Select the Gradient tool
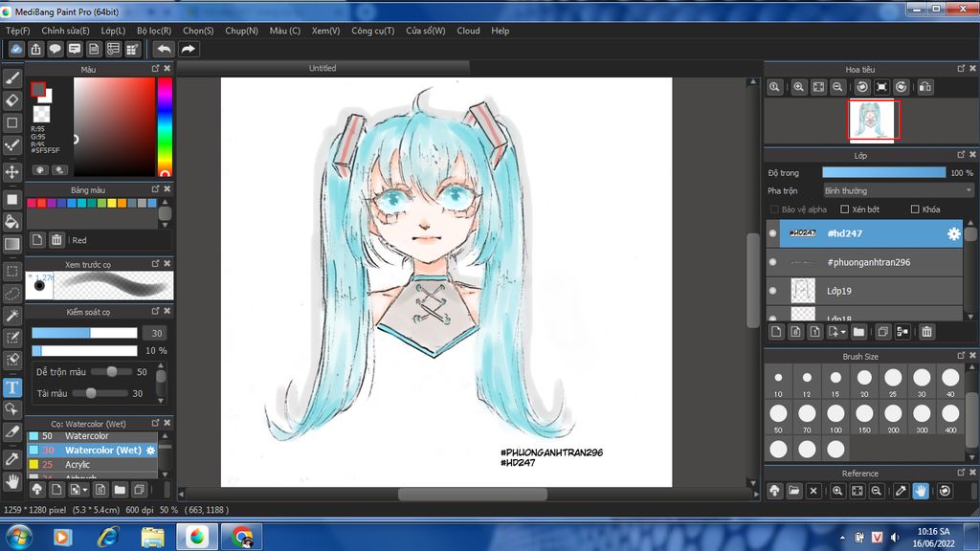 coord(12,244)
